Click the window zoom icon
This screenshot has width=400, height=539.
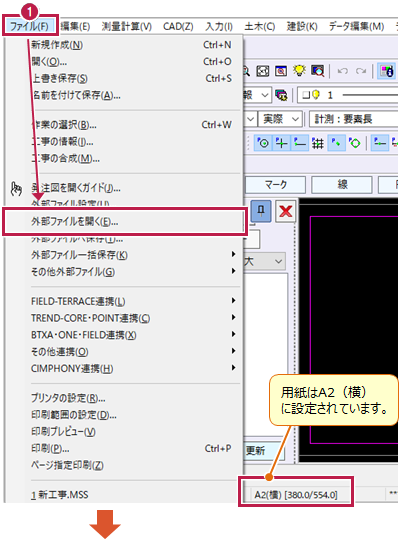(281, 71)
